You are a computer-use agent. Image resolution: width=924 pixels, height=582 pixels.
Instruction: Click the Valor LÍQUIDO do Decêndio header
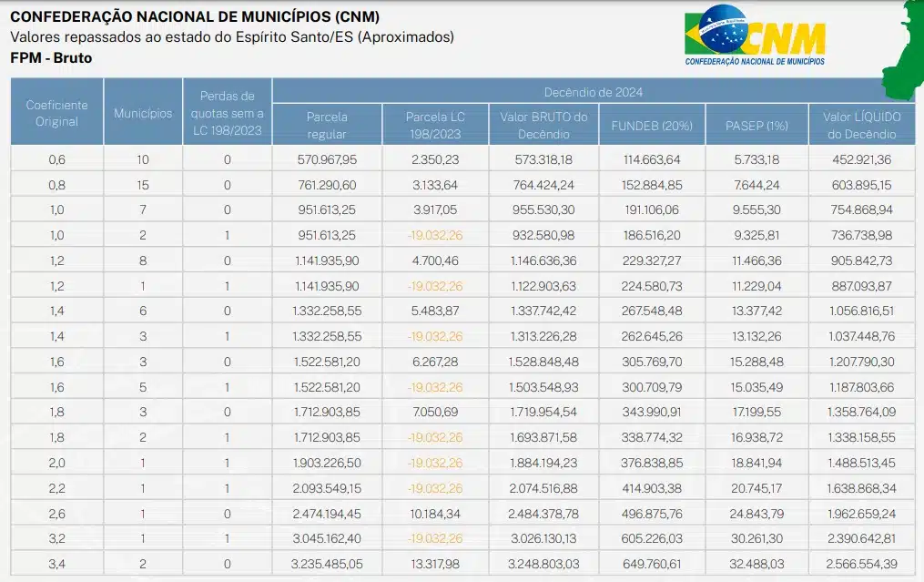(x=861, y=125)
